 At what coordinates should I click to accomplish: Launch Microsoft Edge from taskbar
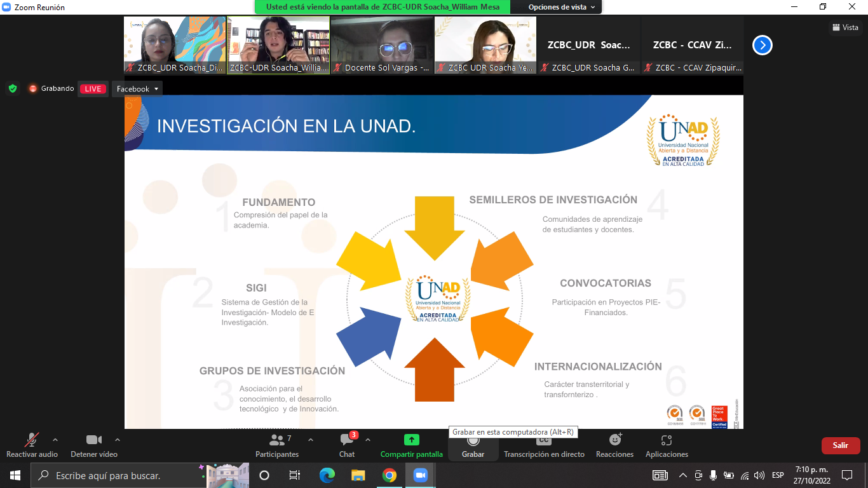327,475
